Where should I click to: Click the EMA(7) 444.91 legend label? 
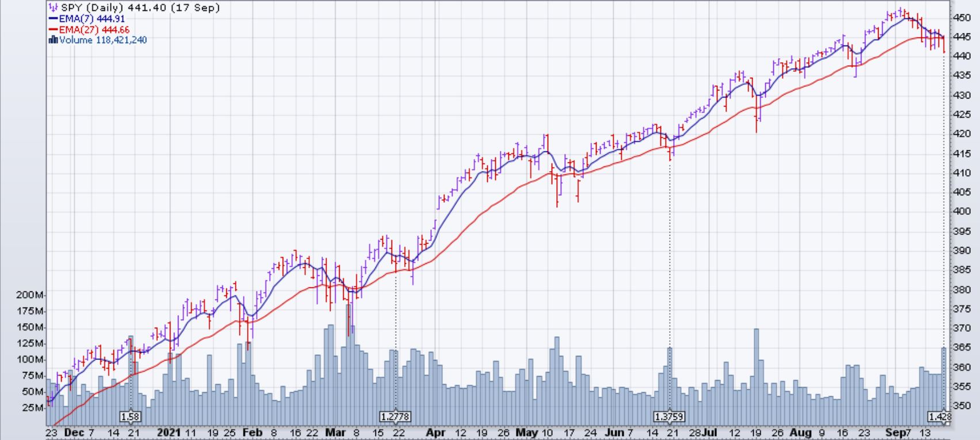coord(92,19)
